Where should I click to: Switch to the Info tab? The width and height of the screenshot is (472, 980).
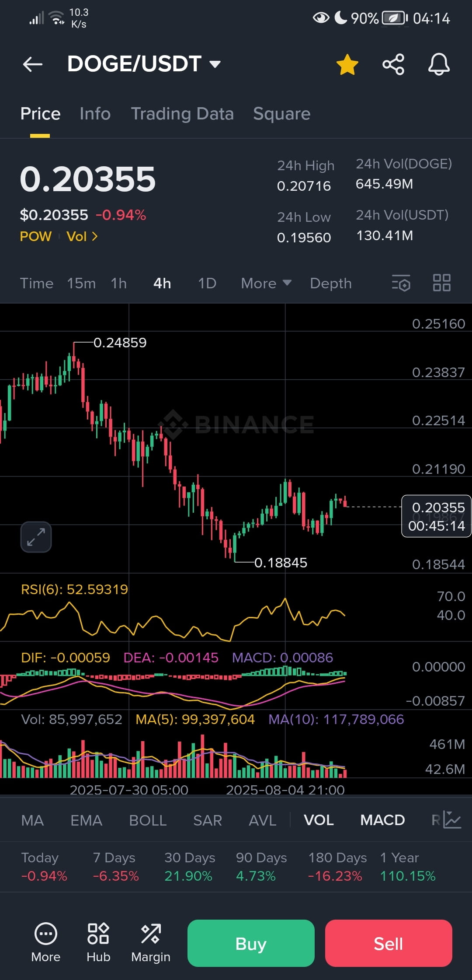[x=95, y=114]
